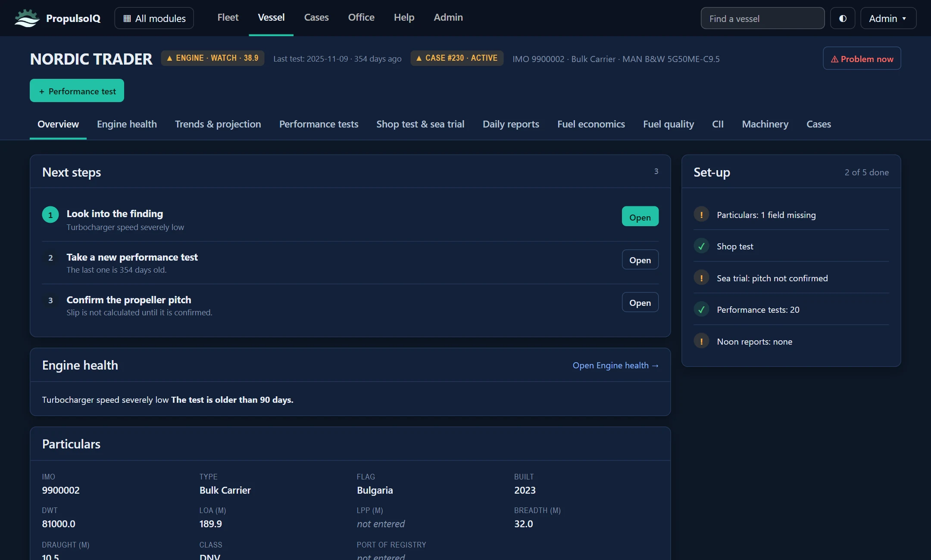Switch to the Fuel economics tab
Viewport: 931px width, 560px height.
[591, 124]
